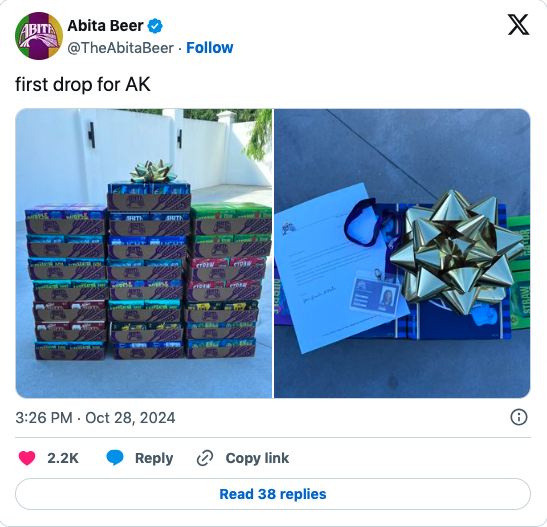Click the Reply text label
This screenshot has height=527, width=547.
pyautogui.click(x=154, y=458)
